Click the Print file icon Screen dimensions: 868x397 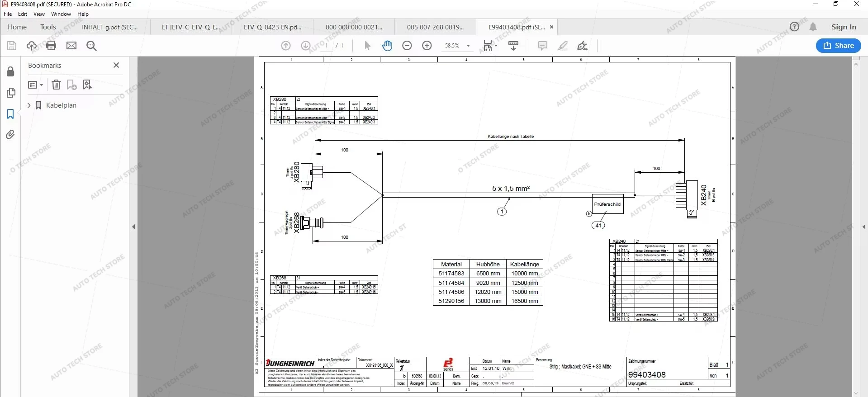click(51, 46)
